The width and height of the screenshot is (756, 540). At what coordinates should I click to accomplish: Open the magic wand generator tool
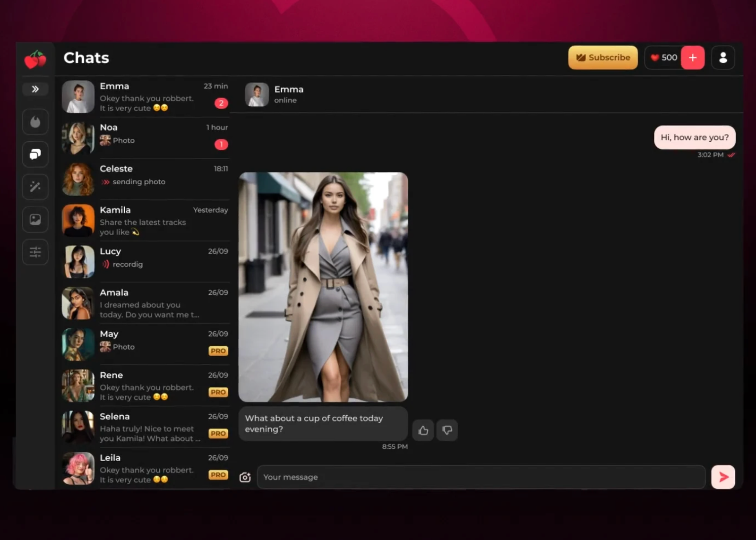[35, 187]
